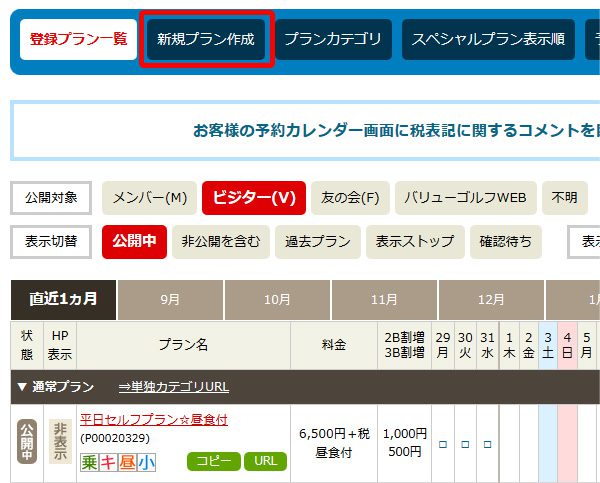This screenshot has width=600, height=483.
Task: Read the tax display comment notice
Action: pyautogui.click(x=396, y=131)
